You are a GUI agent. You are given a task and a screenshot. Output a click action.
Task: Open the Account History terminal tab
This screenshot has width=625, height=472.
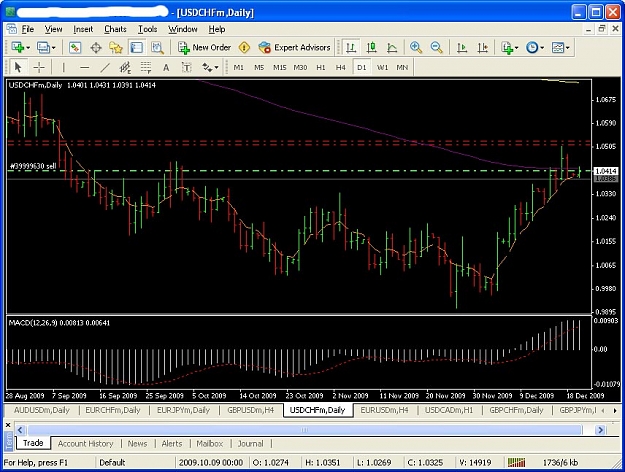click(85, 444)
